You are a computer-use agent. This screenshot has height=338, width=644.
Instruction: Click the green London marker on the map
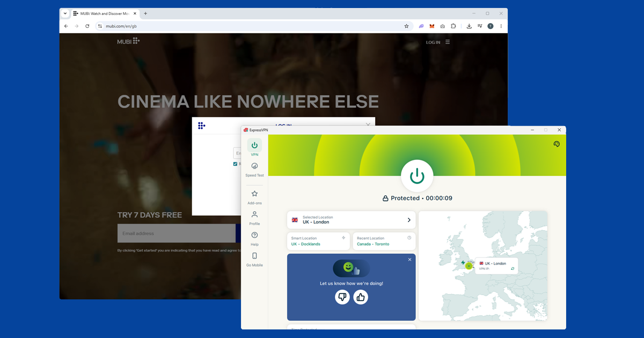pyautogui.click(x=469, y=266)
